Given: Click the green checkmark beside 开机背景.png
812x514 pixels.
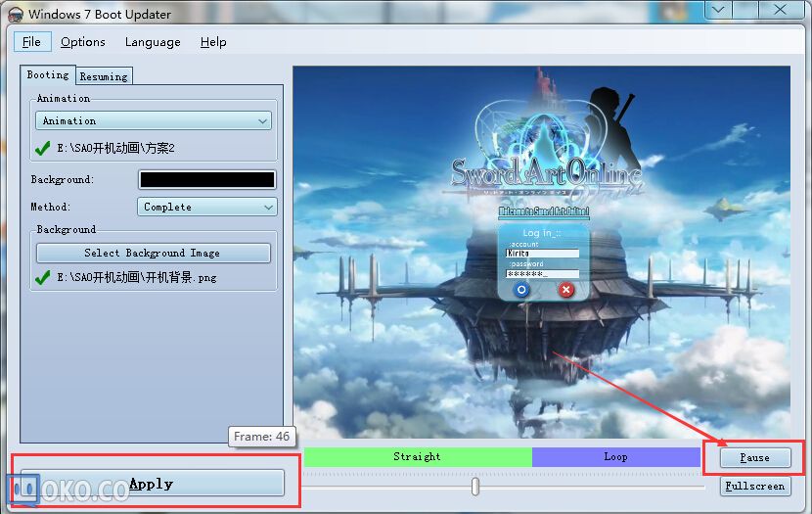Looking at the screenshot, I should (42, 278).
